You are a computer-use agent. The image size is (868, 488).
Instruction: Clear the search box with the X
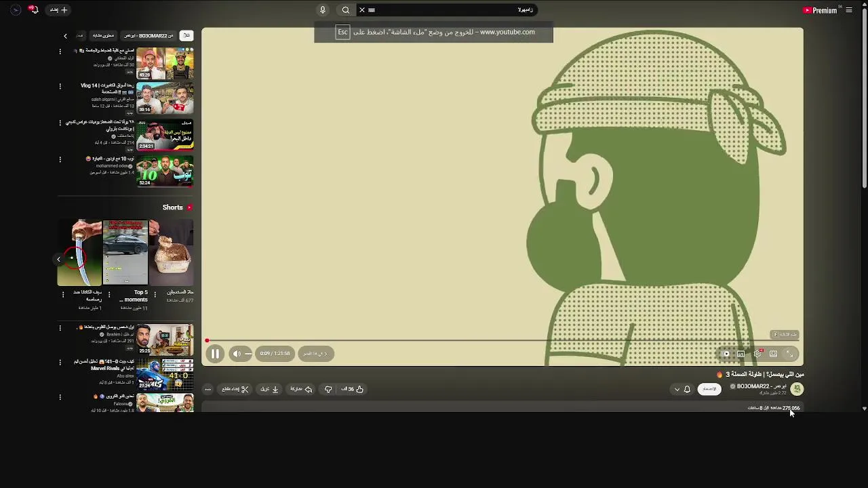(x=362, y=10)
